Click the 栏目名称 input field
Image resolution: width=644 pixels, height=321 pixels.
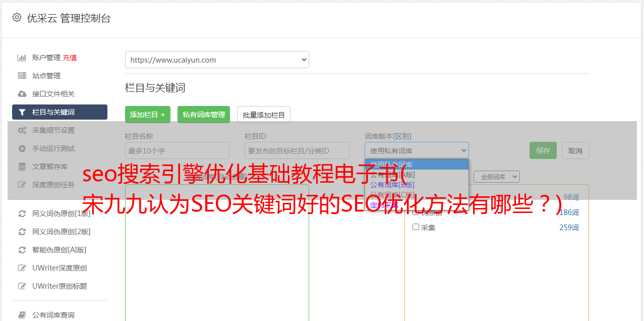pos(177,150)
